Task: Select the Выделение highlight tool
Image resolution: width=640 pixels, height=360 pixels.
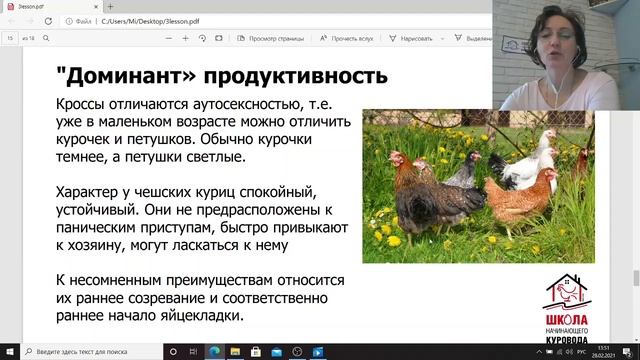Action: pyautogui.click(x=473, y=38)
